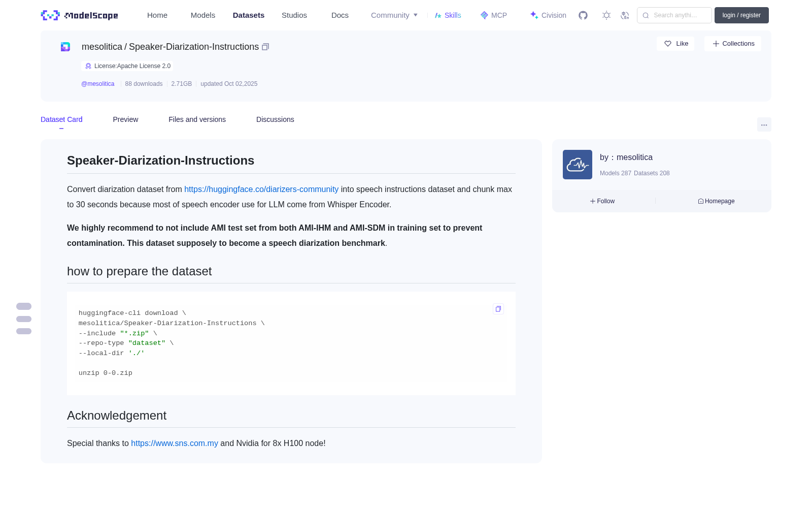The width and height of the screenshot is (812, 508).
Task: Click the 'how to prepare the dataset' heading
Action: click(x=140, y=271)
